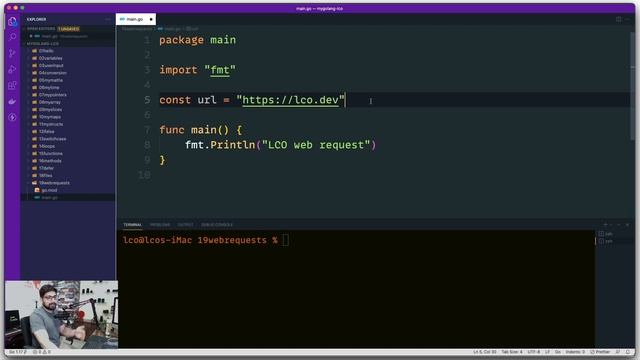Viewport: 640px width, 360px height.
Task: Click LF line ending in status bar
Action: tap(547, 352)
